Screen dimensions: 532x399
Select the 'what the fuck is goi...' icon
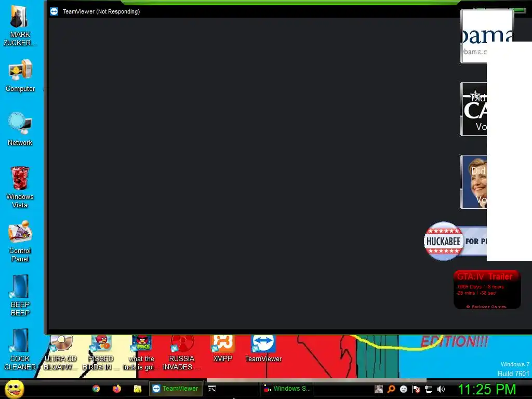point(141,353)
